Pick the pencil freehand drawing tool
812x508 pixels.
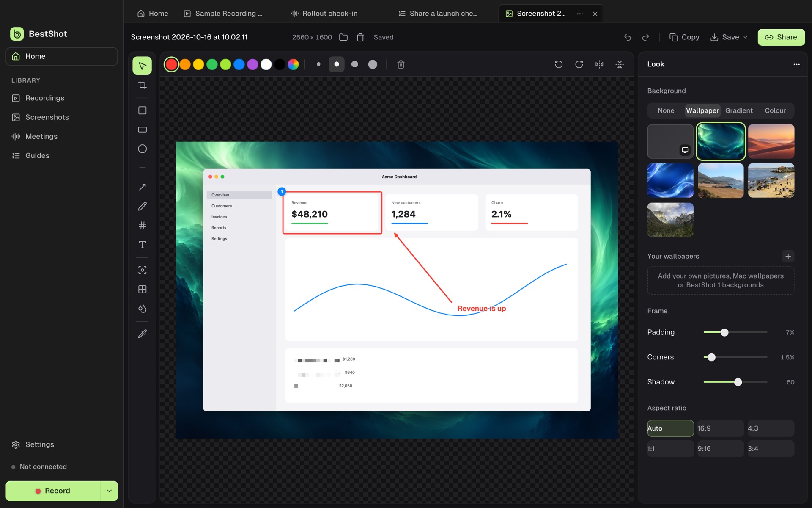142,206
